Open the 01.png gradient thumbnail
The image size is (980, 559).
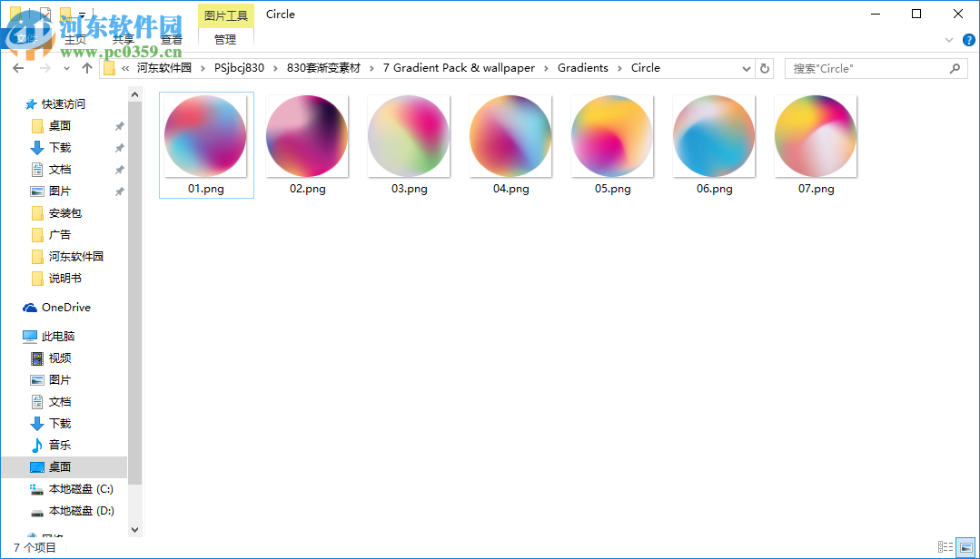(205, 136)
